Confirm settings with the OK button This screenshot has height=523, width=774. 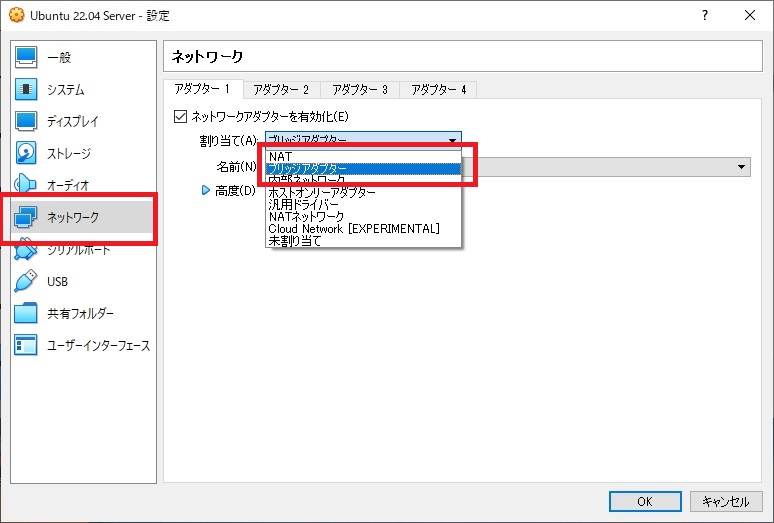[x=645, y=501]
